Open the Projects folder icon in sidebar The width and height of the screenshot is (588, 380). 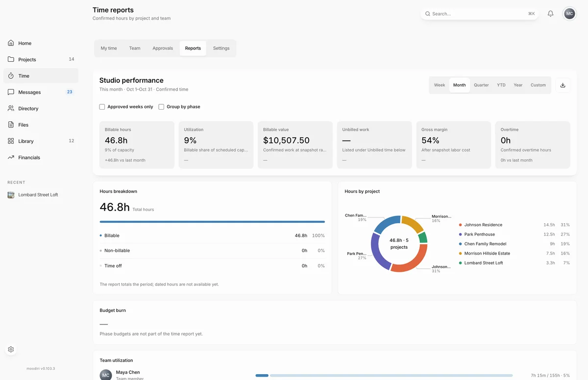11,59
